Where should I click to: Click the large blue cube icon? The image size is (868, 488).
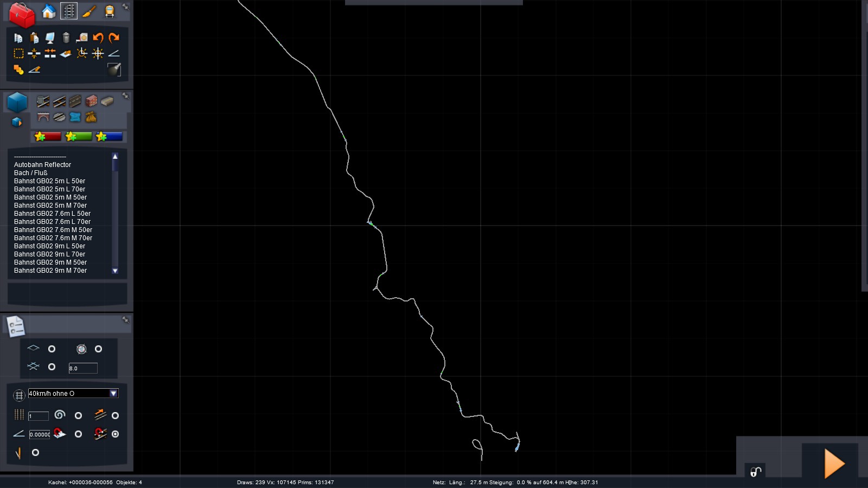(x=17, y=102)
